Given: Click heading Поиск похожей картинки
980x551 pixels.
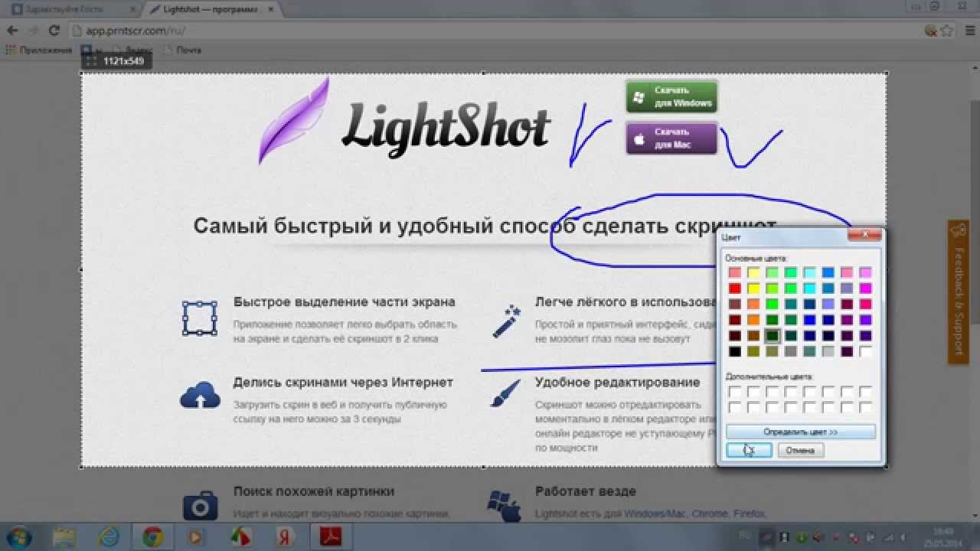Looking at the screenshot, I should coord(314,491).
